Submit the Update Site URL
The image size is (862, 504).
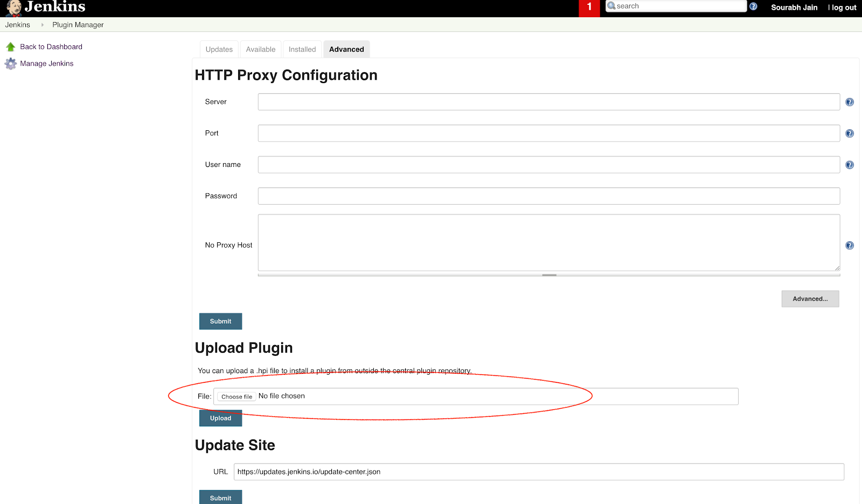(220, 498)
